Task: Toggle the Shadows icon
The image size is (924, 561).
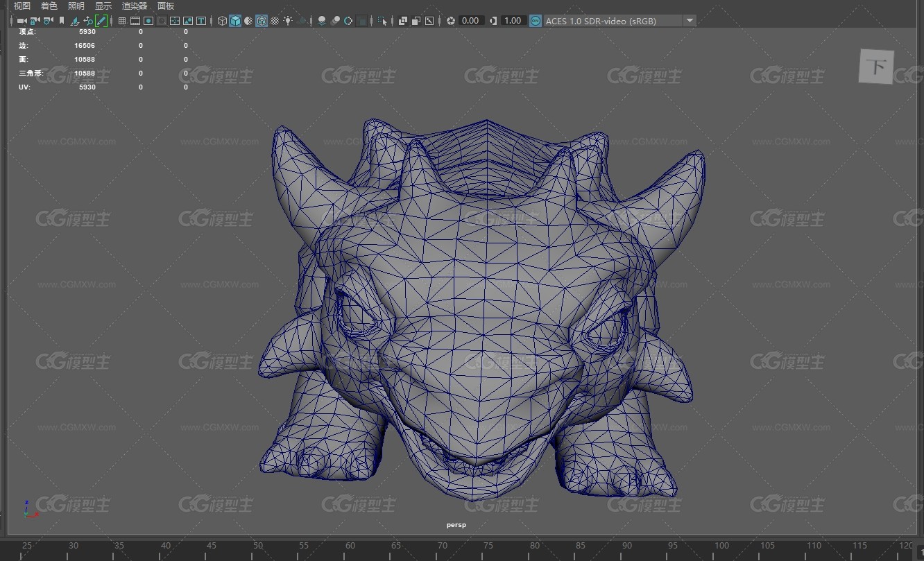Action: tap(302, 21)
